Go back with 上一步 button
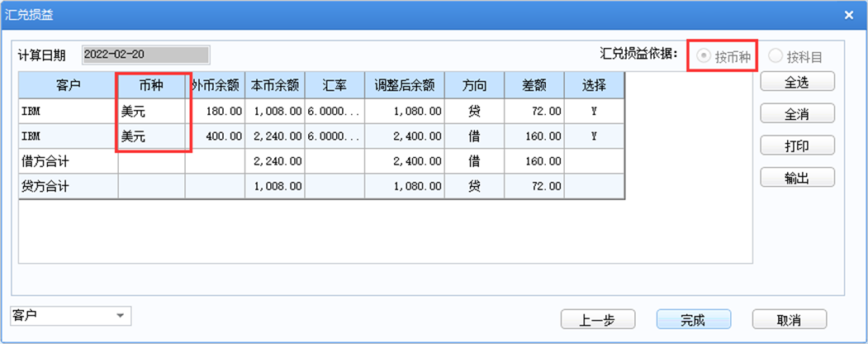868x344 pixels. coord(597,319)
